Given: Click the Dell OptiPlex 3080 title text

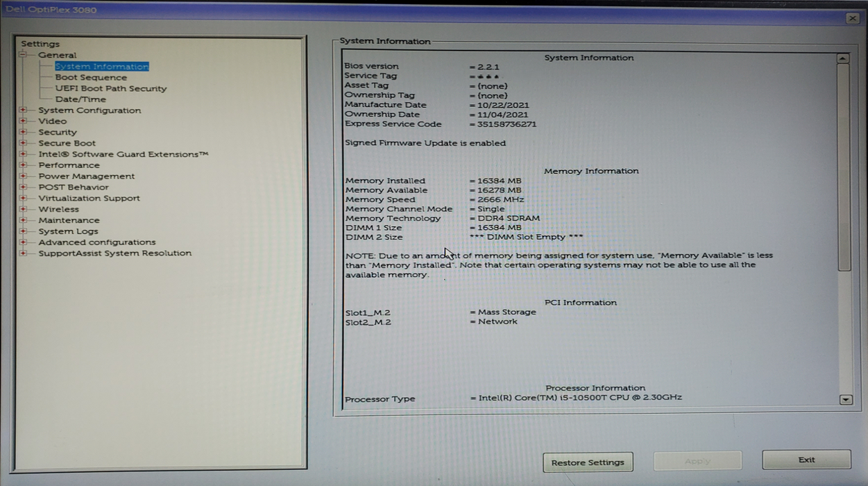Looking at the screenshot, I should (51, 10).
